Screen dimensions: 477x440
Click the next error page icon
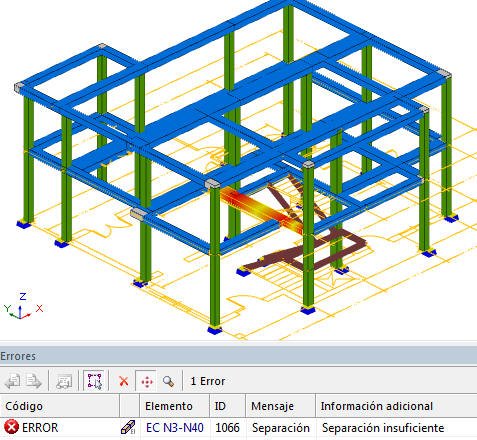[34, 381]
